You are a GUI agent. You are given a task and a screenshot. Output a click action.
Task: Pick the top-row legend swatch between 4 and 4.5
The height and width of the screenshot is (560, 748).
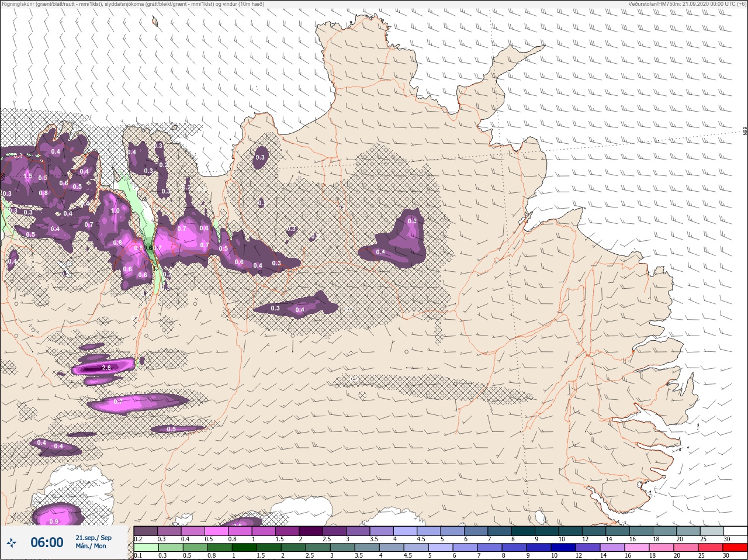pyautogui.click(x=406, y=531)
